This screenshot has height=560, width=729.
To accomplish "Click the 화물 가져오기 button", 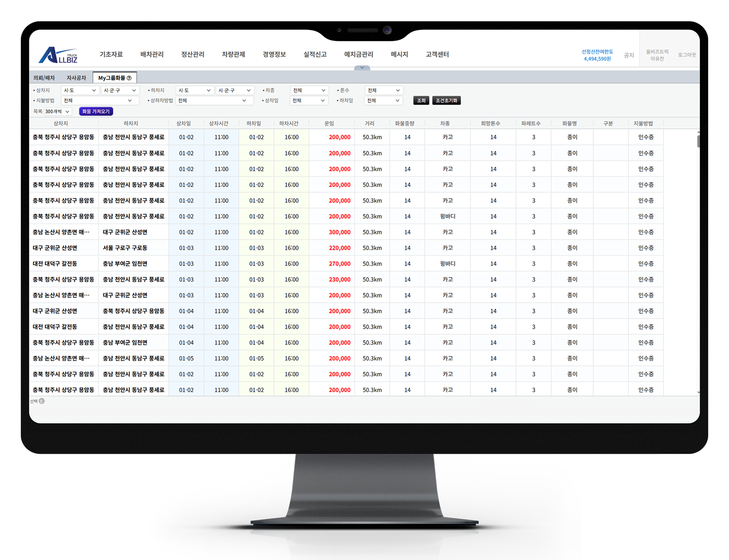I will (96, 112).
